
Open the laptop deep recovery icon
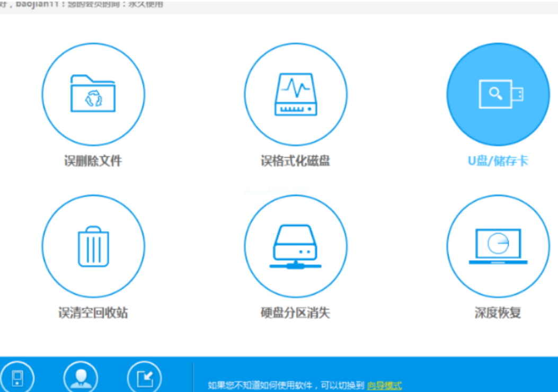coord(498,246)
